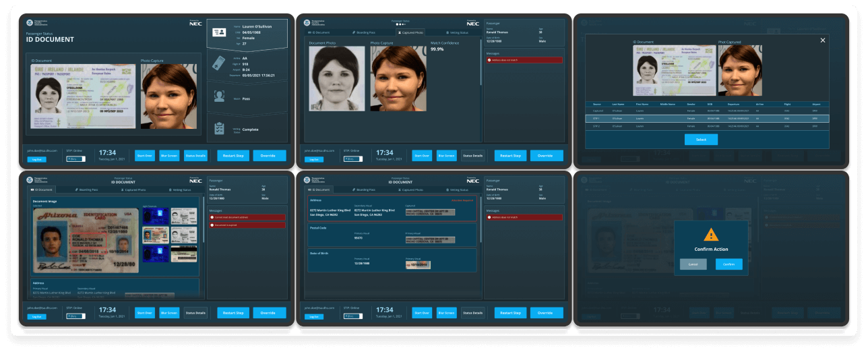Viewport: 868px width, 352px height.
Task: Click Blur Screen on Lauren O'Sullivan screen
Action: coord(169,156)
